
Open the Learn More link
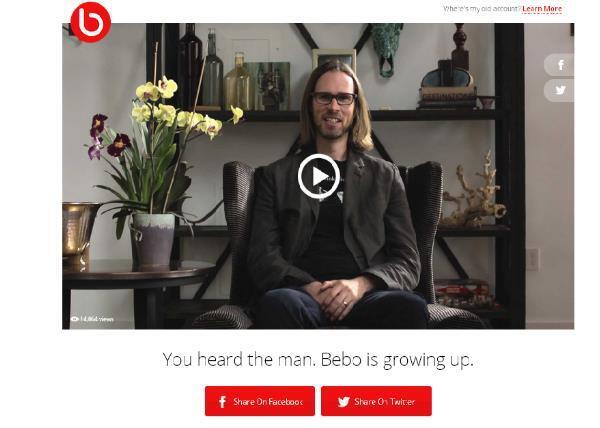tap(542, 9)
